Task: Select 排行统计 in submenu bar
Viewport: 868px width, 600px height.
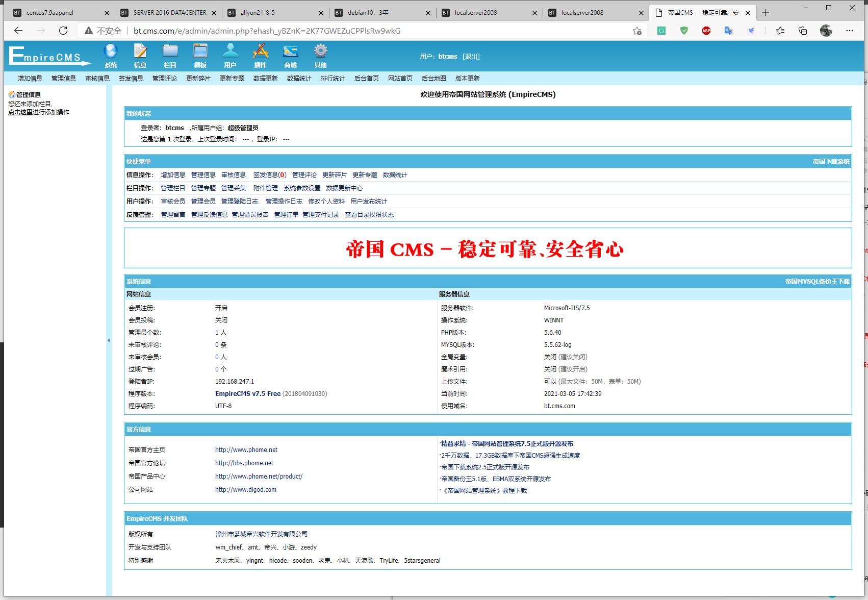Action: point(333,78)
